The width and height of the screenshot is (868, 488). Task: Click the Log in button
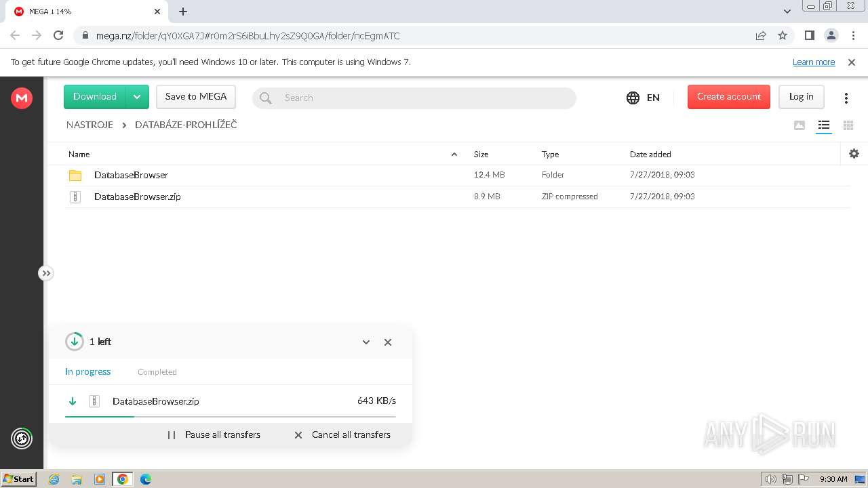(801, 96)
